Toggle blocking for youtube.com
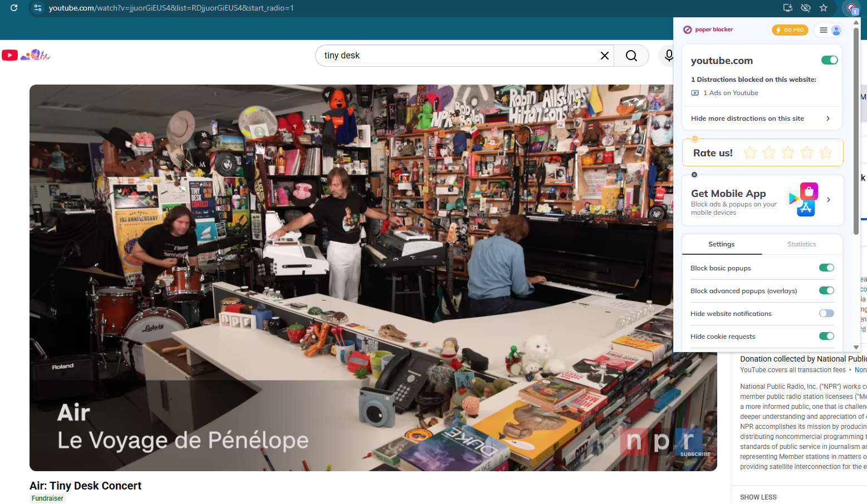 (829, 60)
